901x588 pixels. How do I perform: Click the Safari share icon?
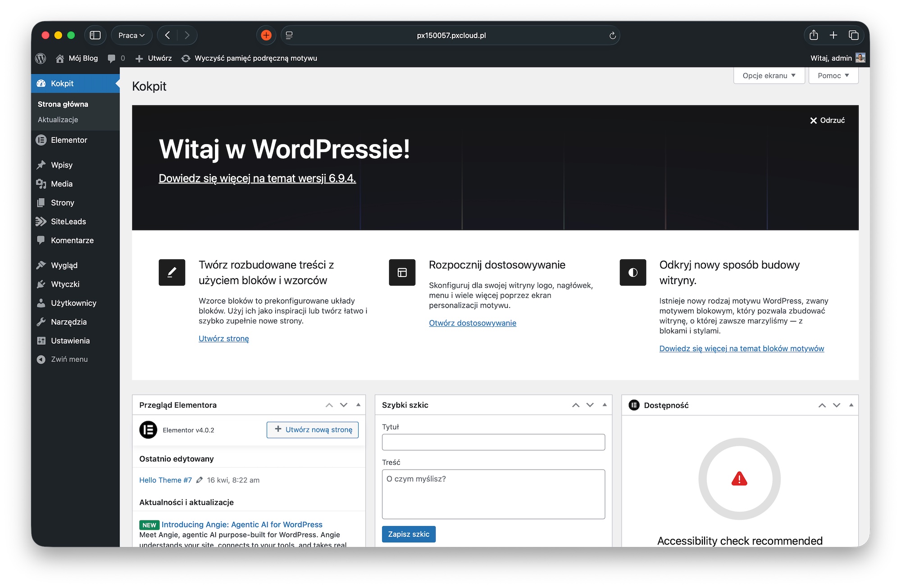814,35
